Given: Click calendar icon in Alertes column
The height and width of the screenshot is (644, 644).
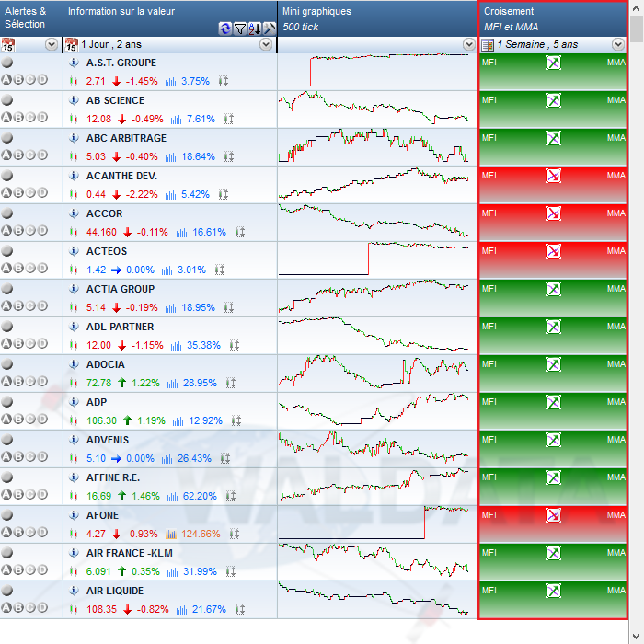Looking at the screenshot, I should 7,45.
